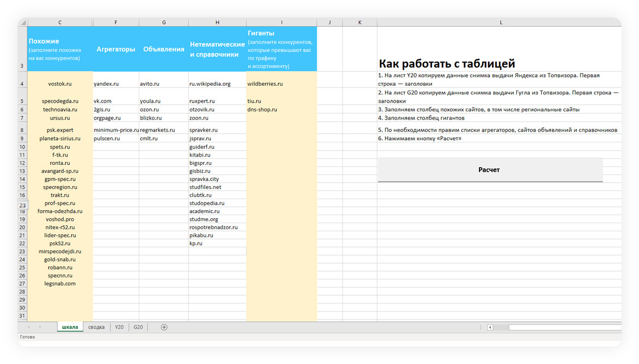
Task: Click the select-all corner triangle
Action: pyautogui.click(x=23, y=22)
